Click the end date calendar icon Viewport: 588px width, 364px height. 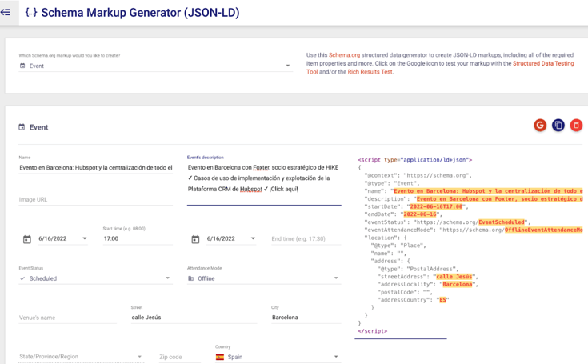(195, 239)
